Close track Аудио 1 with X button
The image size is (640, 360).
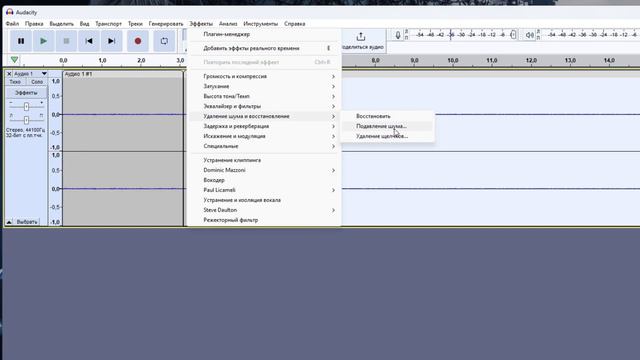click(x=9, y=74)
